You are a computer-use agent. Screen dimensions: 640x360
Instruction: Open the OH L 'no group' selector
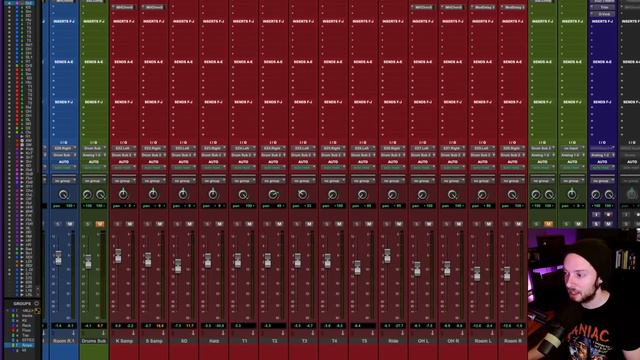[x=422, y=181]
